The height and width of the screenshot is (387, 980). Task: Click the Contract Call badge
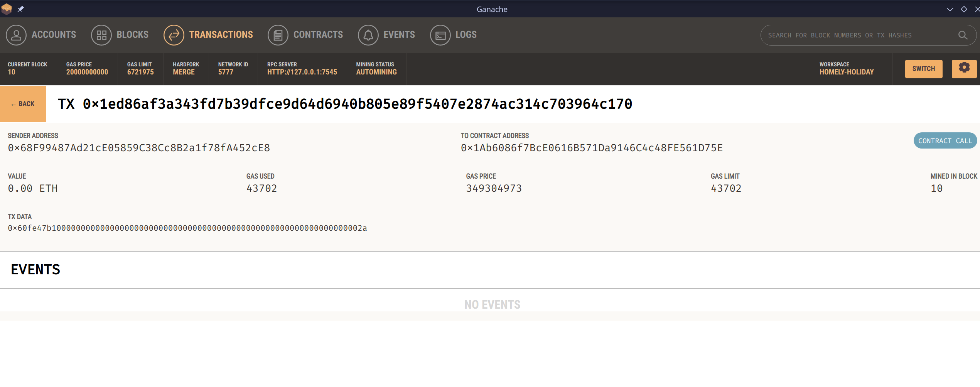click(945, 141)
